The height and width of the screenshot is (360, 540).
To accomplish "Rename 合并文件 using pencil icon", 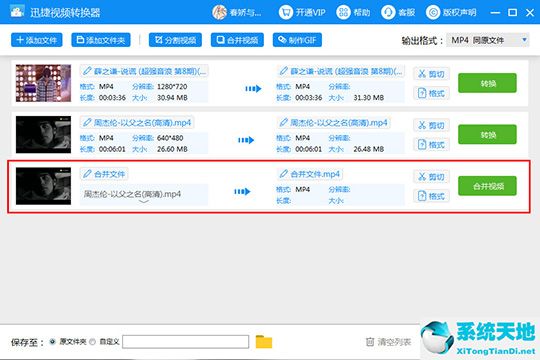I will (87, 174).
